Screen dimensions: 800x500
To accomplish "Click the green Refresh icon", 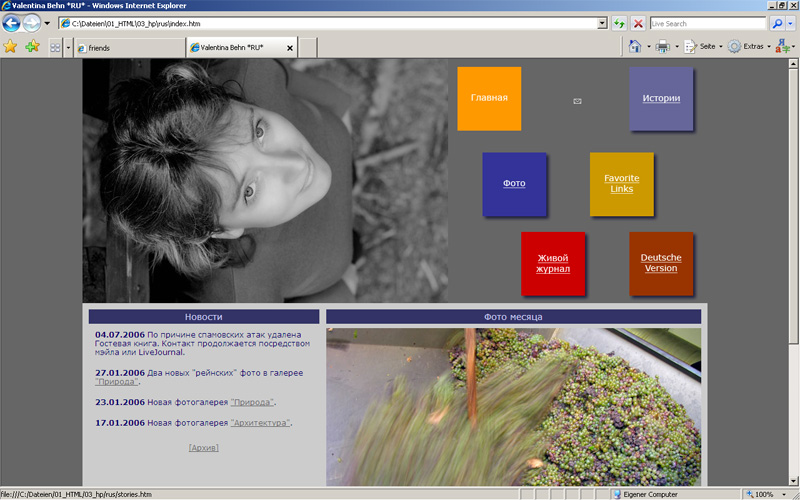I will [619, 23].
